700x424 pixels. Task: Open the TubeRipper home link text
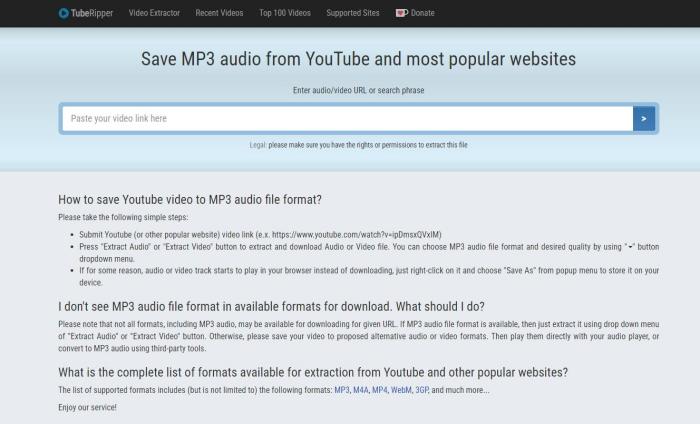pyautogui.click(x=92, y=13)
